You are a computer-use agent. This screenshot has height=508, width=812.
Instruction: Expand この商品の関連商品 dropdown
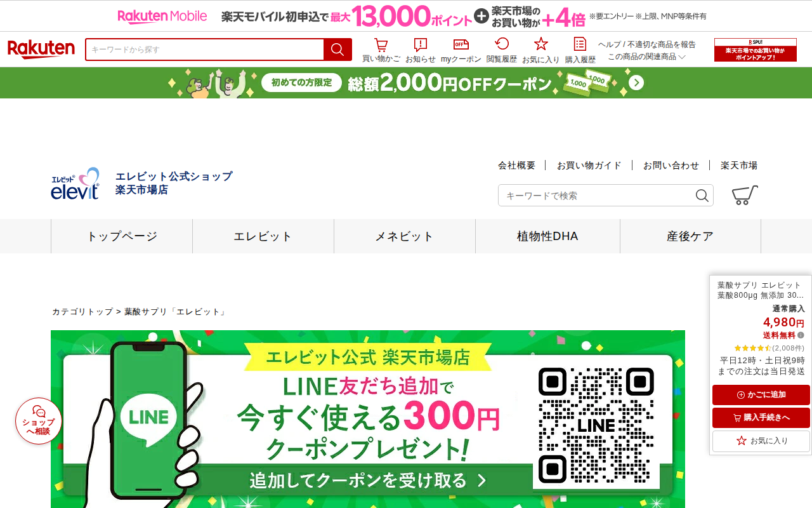pos(646,57)
